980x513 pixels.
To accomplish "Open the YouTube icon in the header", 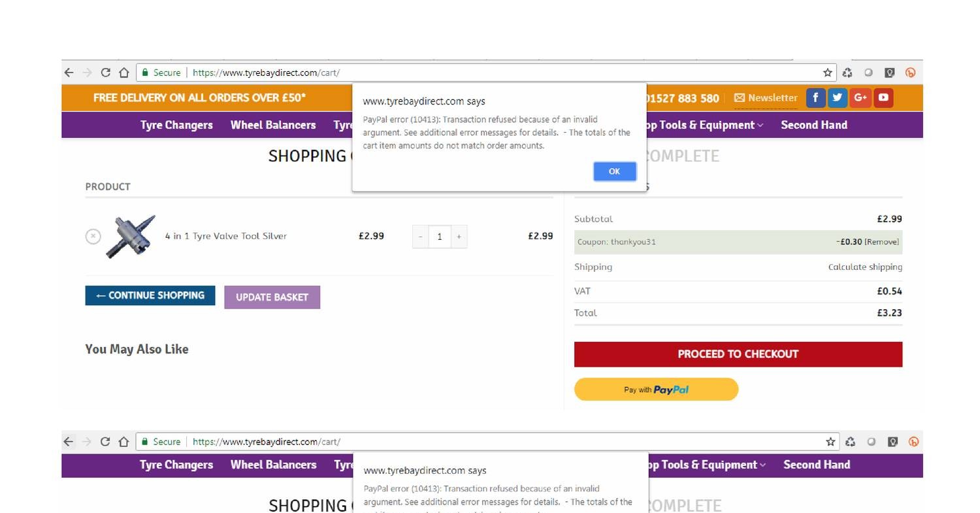I will pyautogui.click(x=883, y=97).
